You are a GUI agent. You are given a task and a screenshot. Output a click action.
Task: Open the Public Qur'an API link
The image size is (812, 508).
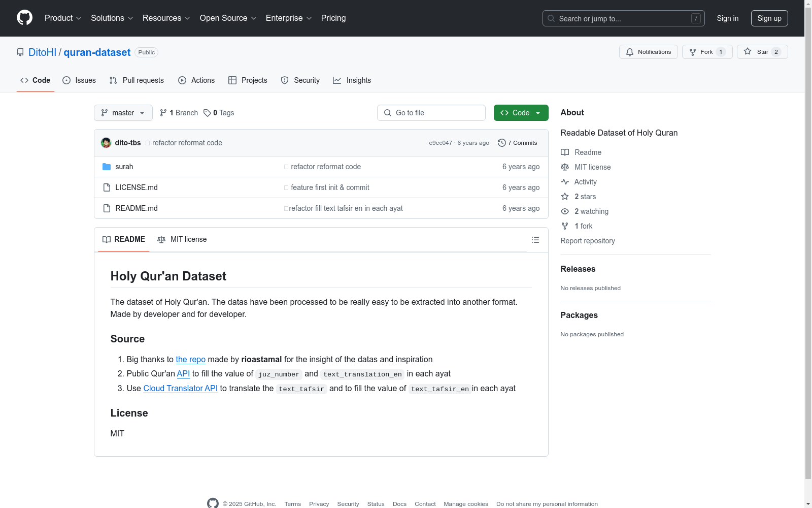pyautogui.click(x=183, y=373)
